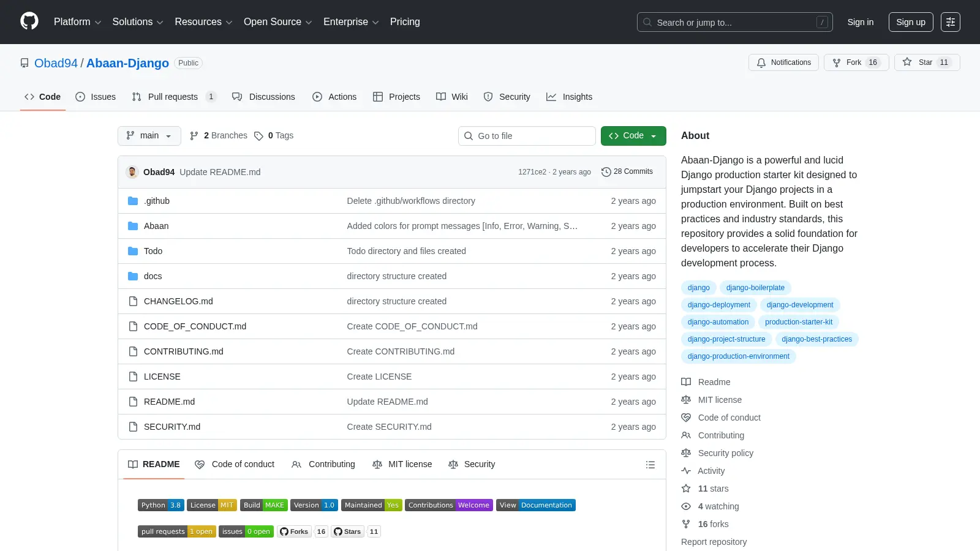
Task: Click the heart icon by Code of conduct sidebar
Action: [686, 418]
